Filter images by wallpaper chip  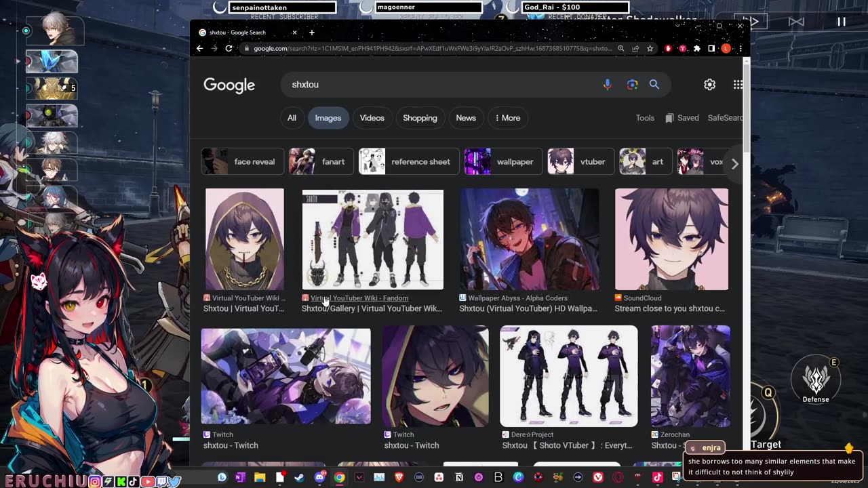tap(503, 162)
